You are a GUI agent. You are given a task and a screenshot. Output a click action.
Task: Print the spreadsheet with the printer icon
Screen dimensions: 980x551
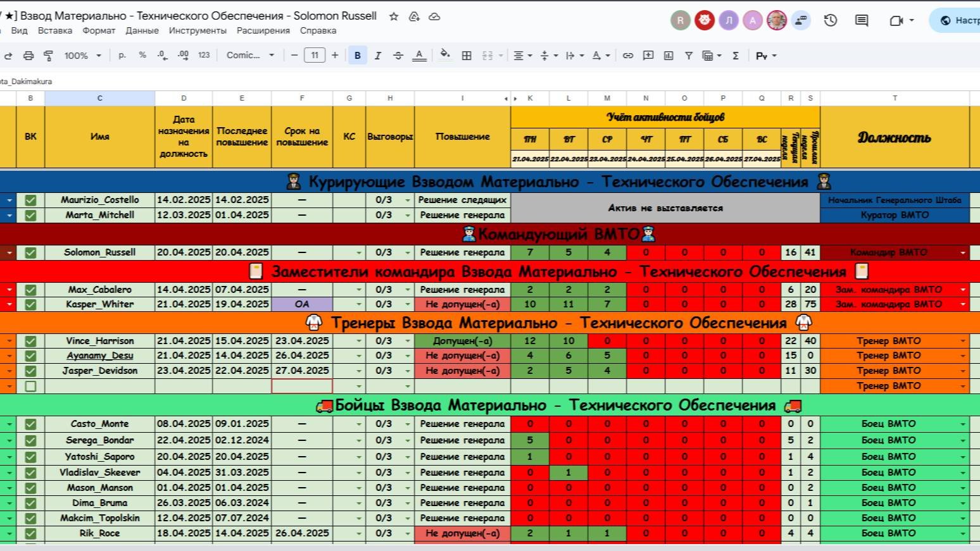click(x=28, y=56)
